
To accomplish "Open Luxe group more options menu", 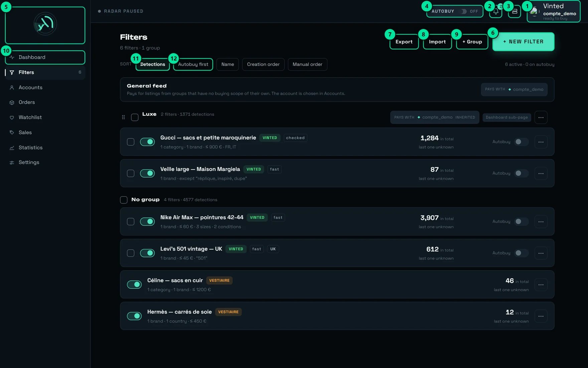I will (541, 117).
